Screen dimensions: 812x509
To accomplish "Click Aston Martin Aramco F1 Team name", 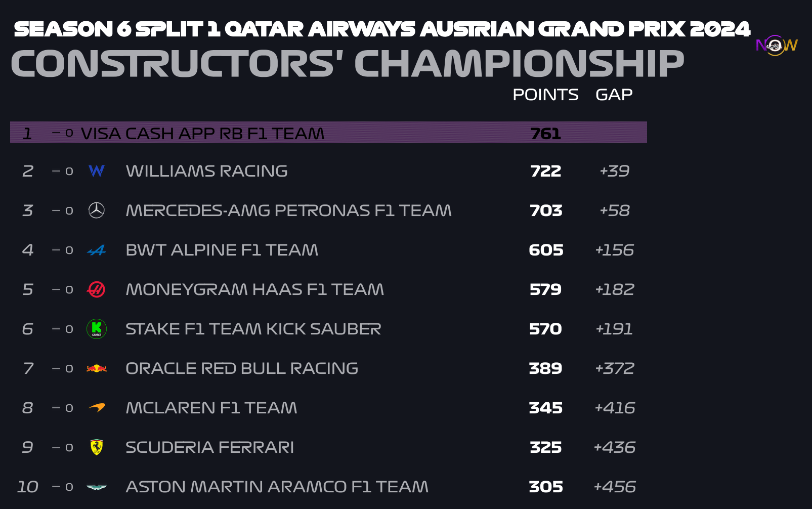I will (277, 487).
